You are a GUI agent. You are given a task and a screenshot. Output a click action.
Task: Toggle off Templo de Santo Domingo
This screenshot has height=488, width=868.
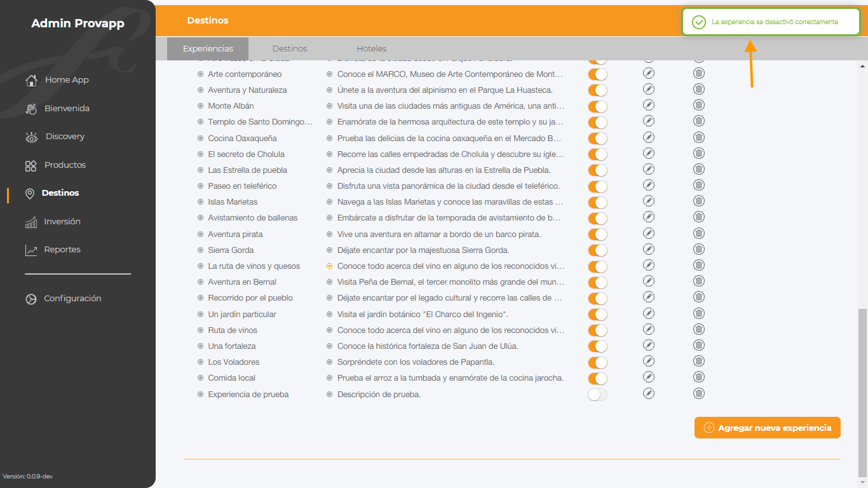597,123
